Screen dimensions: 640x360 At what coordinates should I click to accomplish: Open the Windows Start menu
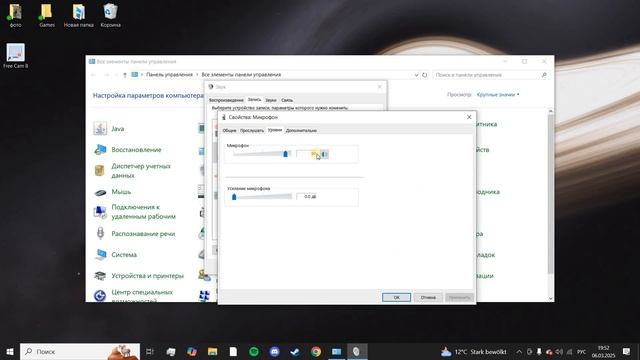[x=10, y=351]
